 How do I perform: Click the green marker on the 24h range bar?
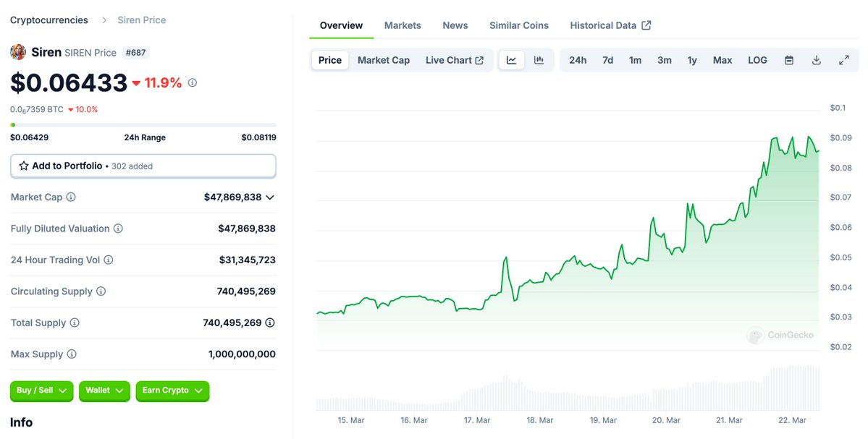13,125
